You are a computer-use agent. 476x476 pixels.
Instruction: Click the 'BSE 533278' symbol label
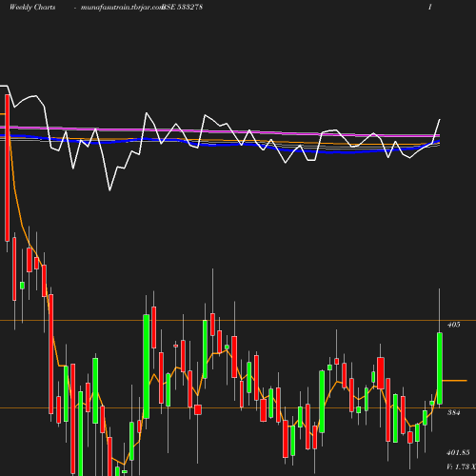point(183,7)
